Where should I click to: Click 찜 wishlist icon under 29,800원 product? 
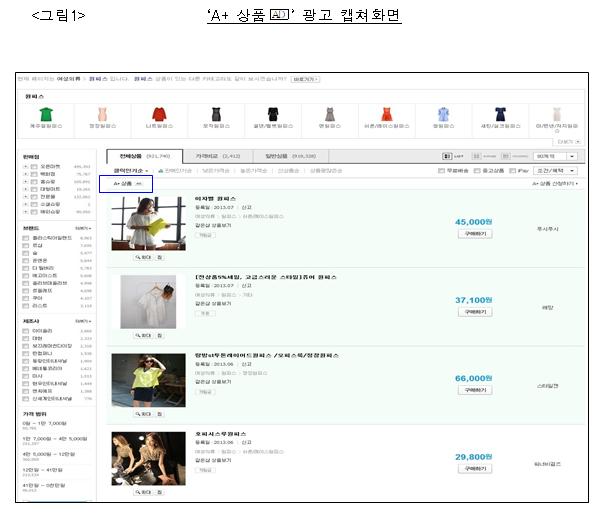tap(160, 493)
